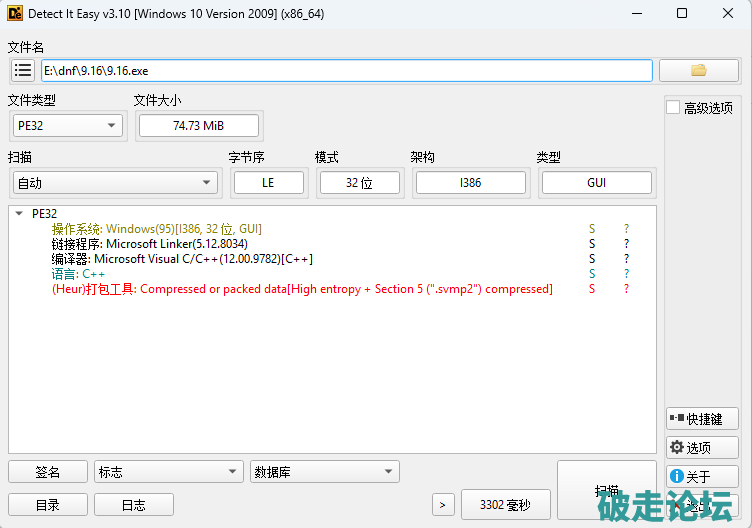
Task: Open the 日志 log button
Action: tap(133, 505)
